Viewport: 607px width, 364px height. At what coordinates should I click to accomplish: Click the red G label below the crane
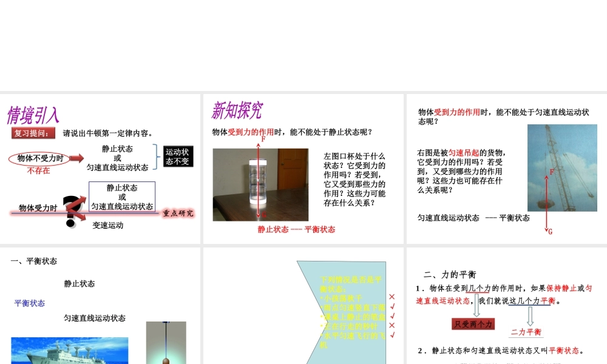550,232
